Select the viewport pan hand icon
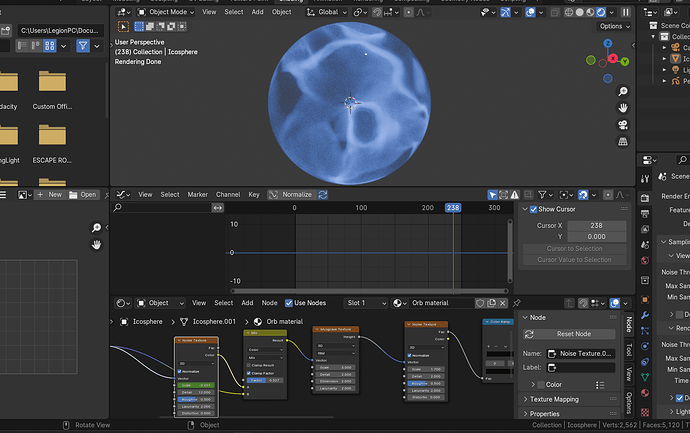This screenshot has height=433, width=690. coord(623,108)
